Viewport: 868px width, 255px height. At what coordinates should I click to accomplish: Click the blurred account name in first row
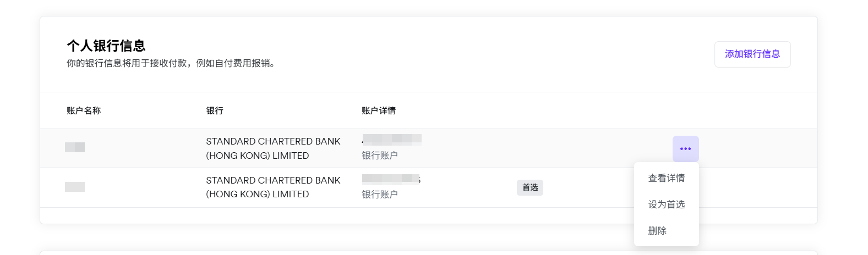point(75,147)
